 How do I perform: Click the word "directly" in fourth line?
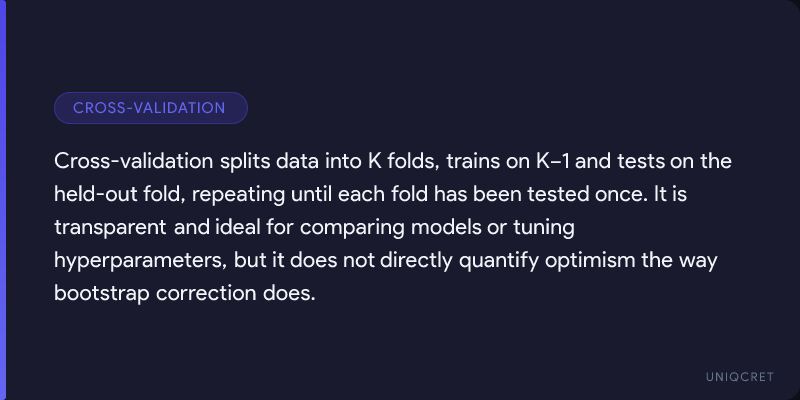414,260
